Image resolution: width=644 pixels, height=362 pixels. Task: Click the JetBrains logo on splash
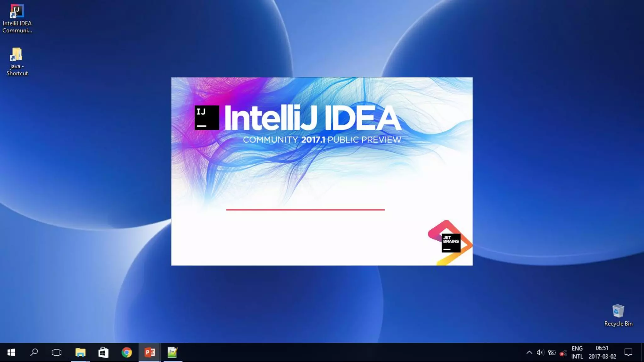click(451, 242)
